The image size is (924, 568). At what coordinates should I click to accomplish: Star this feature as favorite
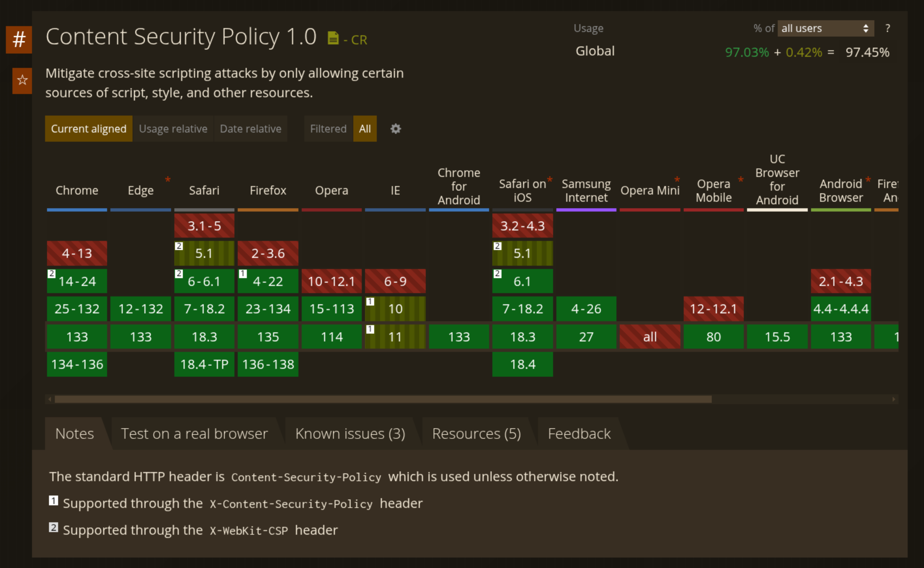click(x=22, y=80)
